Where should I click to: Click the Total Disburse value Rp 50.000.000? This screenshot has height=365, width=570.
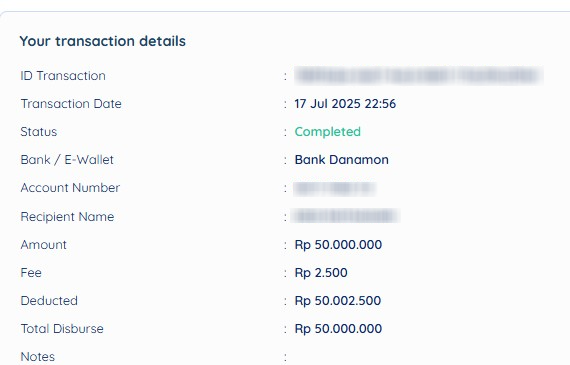[338, 329]
